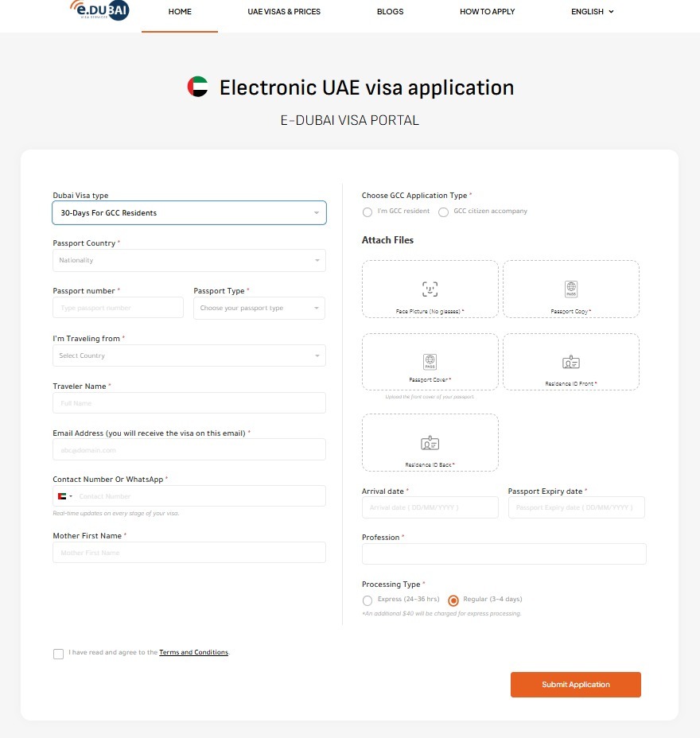Check the Terms and Conditions agreement box
Screen dimensions: 700x738
58,653
